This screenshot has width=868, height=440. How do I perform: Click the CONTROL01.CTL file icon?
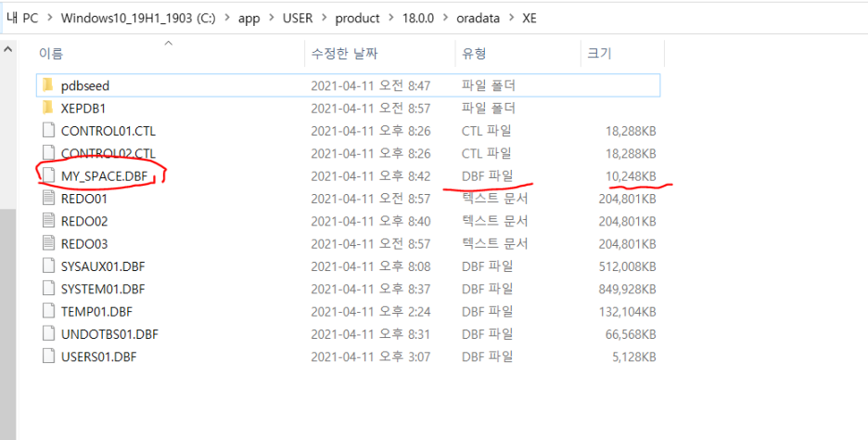click(x=49, y=131)
